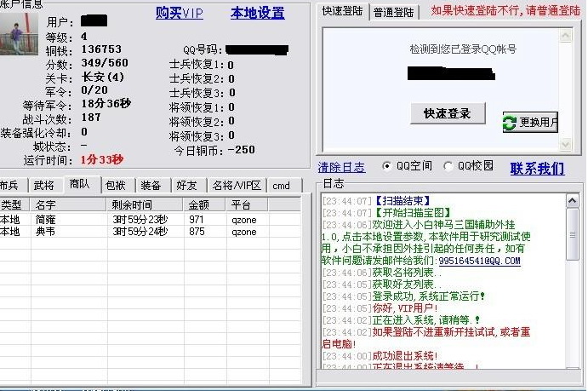Select the 典韦 caravan row

(150, 232)
